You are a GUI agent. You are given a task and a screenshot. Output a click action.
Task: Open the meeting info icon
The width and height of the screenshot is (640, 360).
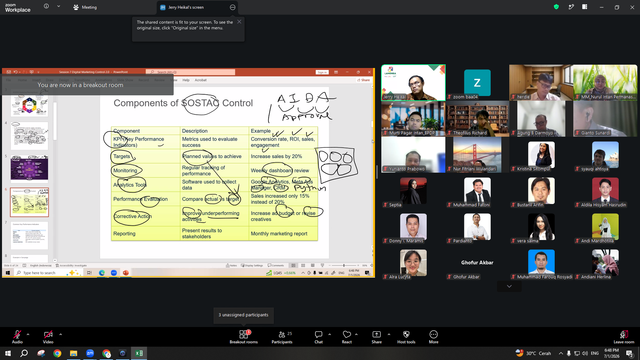46,6
